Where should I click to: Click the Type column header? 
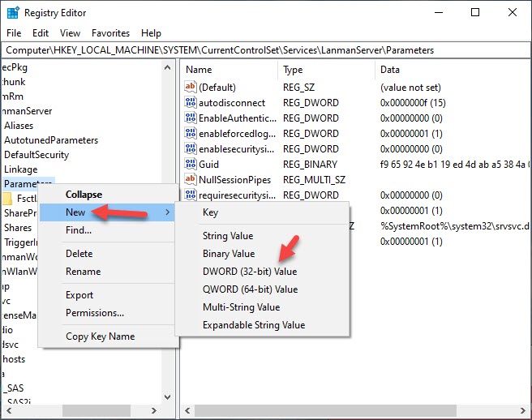(293, 70)
